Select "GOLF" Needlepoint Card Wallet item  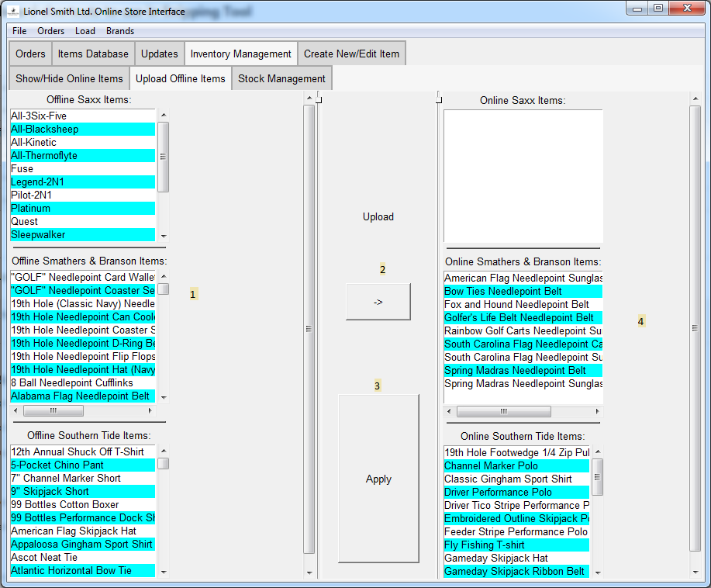click(82, 277)
